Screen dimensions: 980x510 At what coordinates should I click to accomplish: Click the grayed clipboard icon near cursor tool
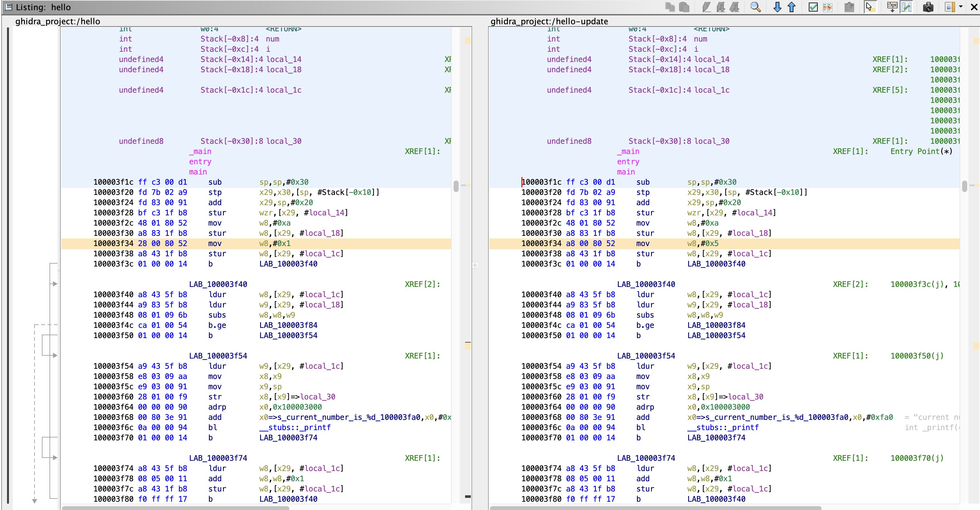[849, 7]
